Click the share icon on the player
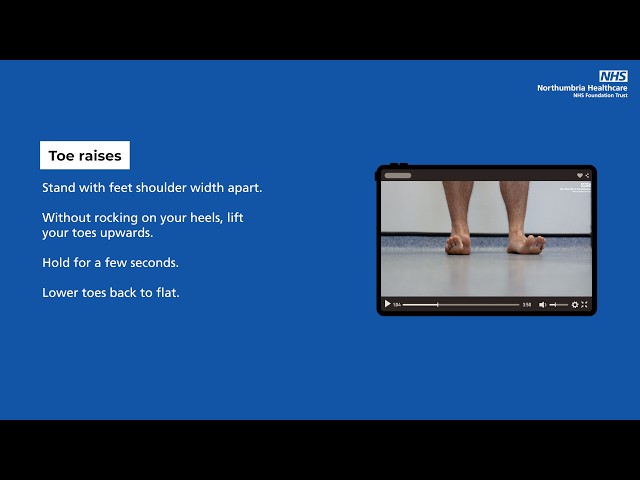The image size is (640, 480). (x=587, y=176)
